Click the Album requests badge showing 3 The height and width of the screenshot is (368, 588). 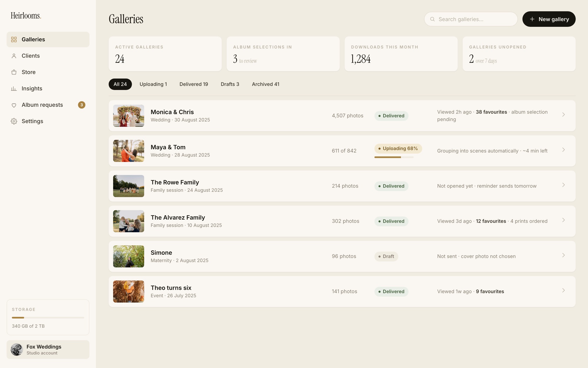pyautogui.click(x=82, y=105)
